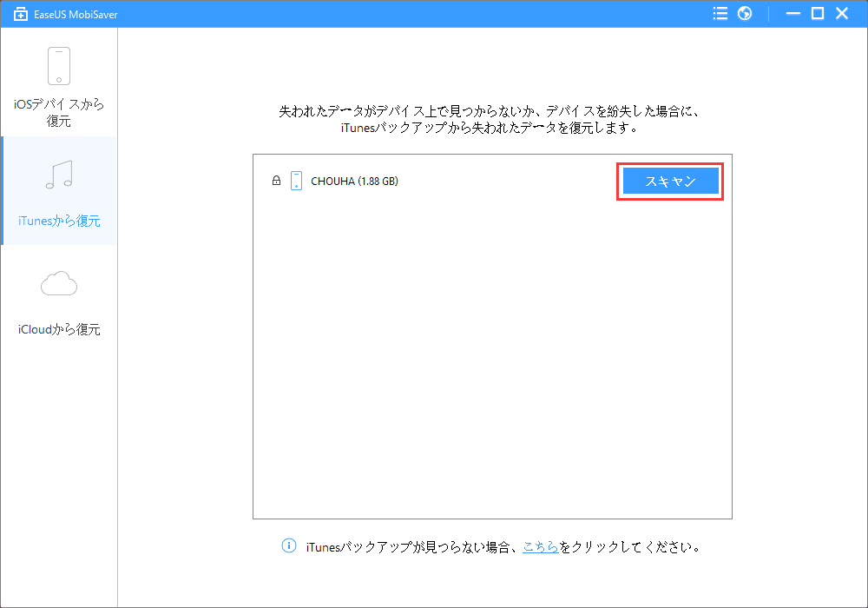Open the こちら link for missing backups
Viewport: 868px width, 608px height.
[x=542, y=545]
